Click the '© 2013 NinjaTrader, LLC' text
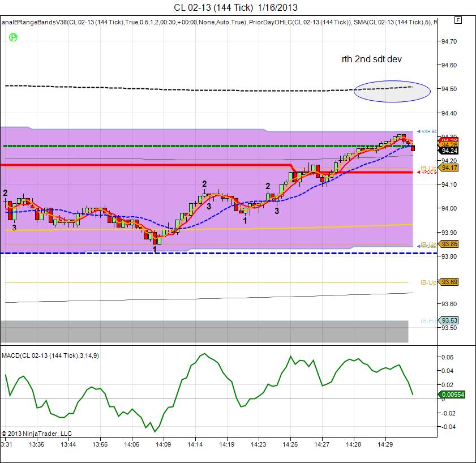This screenshot has height=463, width=476. coord(37,434)
